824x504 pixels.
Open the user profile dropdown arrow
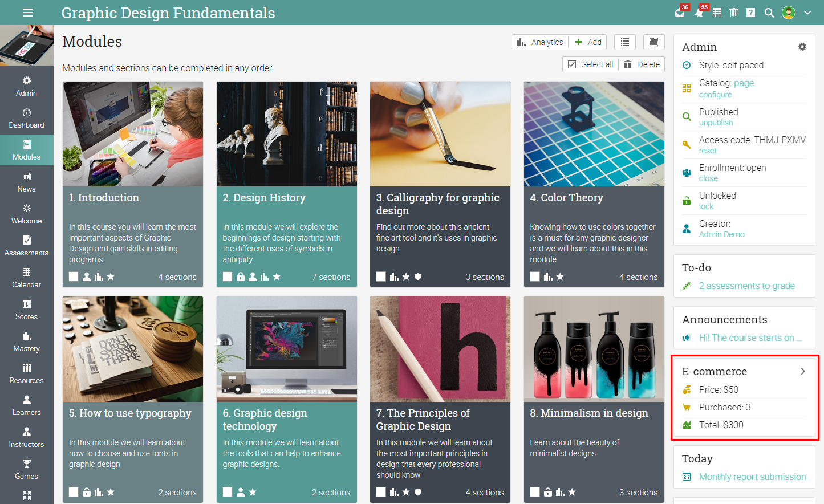click(x=807, y=13)
